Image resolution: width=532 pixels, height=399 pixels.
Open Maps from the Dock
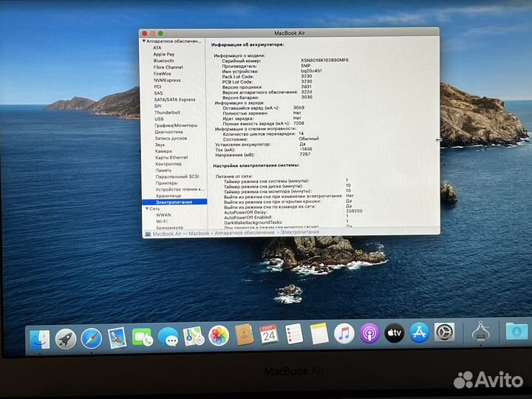coord(194,336)
